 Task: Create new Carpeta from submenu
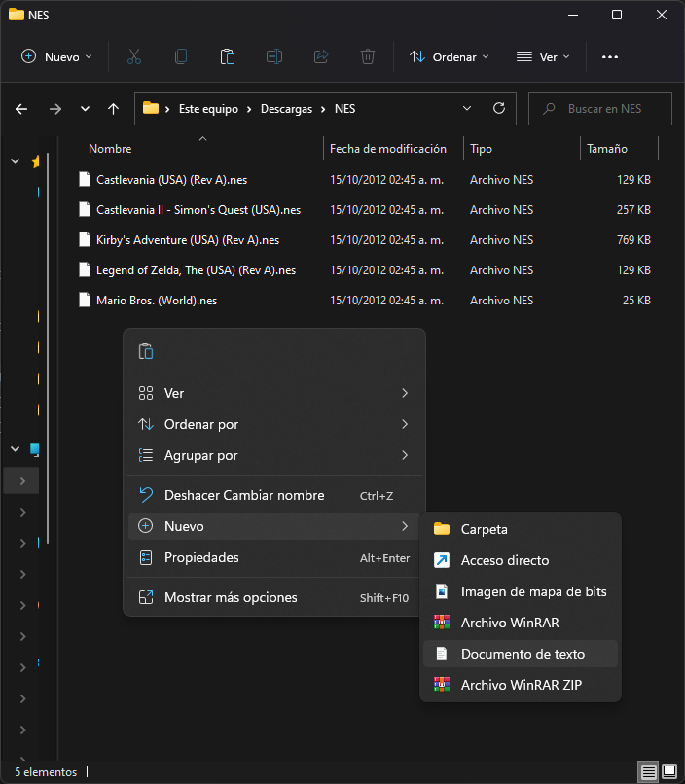[521, 529]
